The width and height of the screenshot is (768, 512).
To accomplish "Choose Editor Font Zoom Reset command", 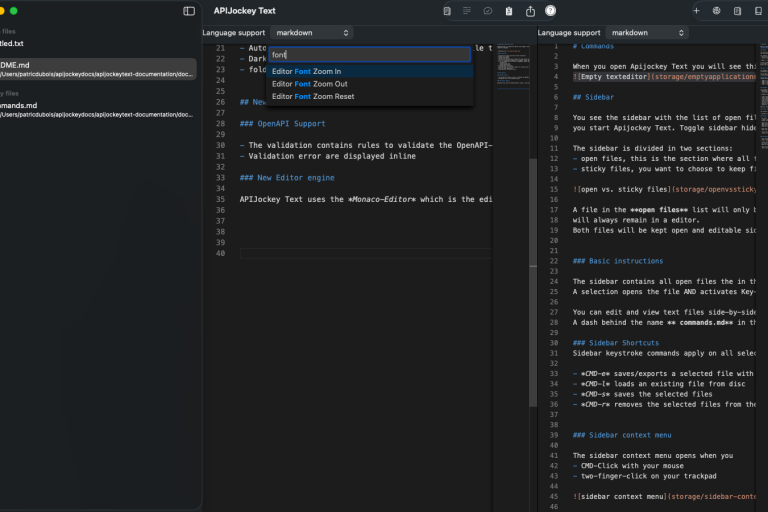I will tap(313, 97).
